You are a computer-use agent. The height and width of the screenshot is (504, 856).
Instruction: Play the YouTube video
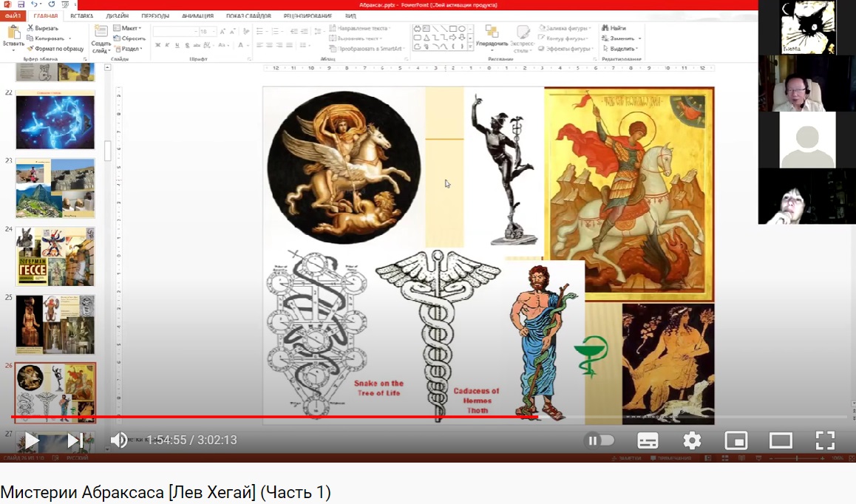pyautogui.click(x=32, y=440)
